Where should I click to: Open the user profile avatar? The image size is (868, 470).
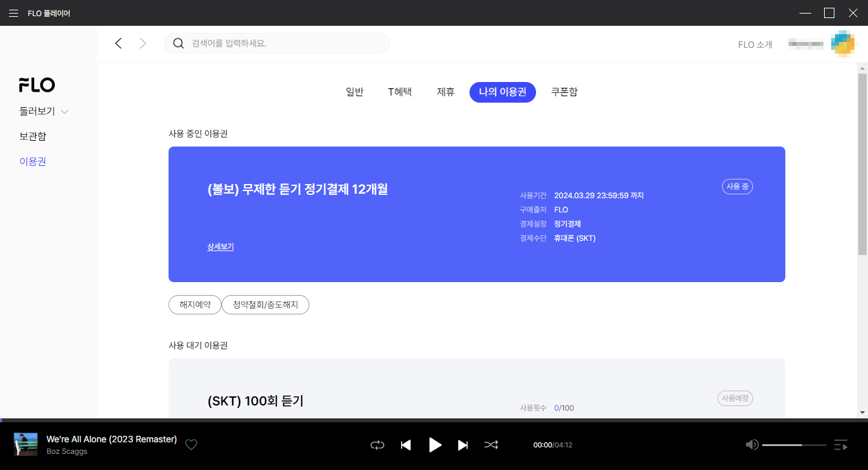[x=843, y=43]
